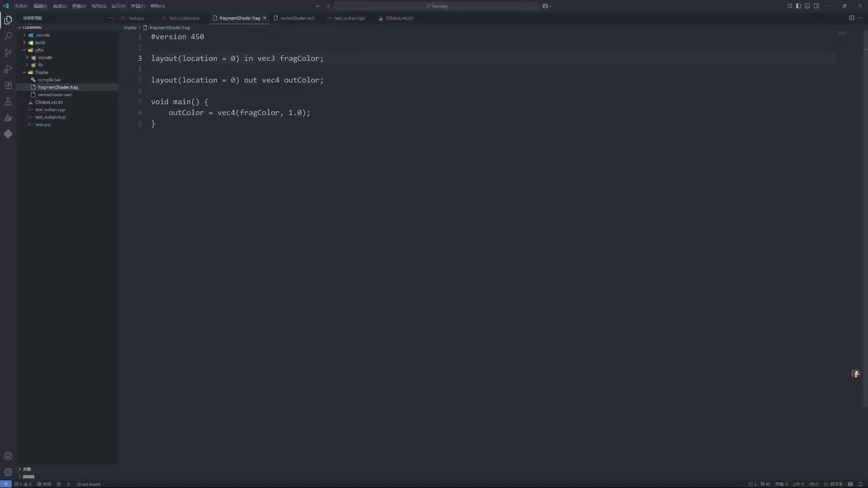Image resolution: width=868 pixels, height=488 pixels.
Task: Go back with the navigation arrow
Action: click(x=317, y=6)
